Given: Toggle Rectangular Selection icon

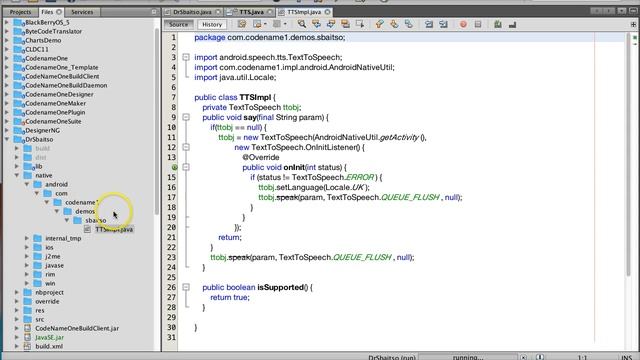Looking at the screenshot, I should click(360, 24).
